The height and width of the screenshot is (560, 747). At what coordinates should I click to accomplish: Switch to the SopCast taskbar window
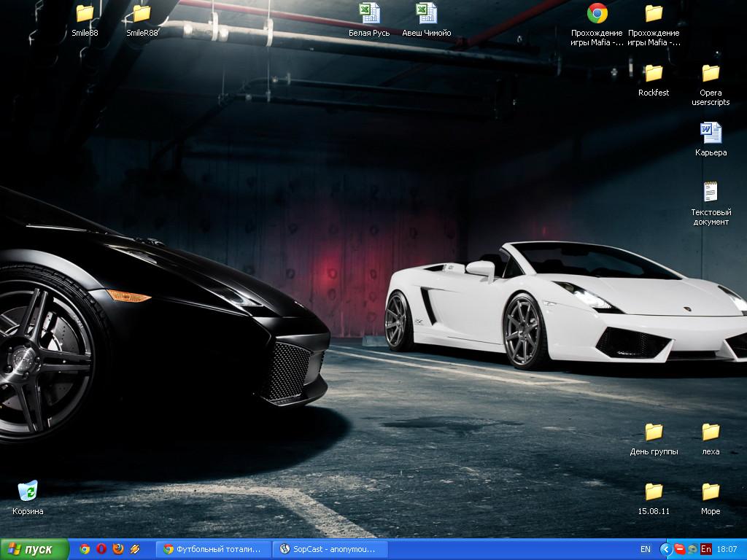tap(329, 549)
